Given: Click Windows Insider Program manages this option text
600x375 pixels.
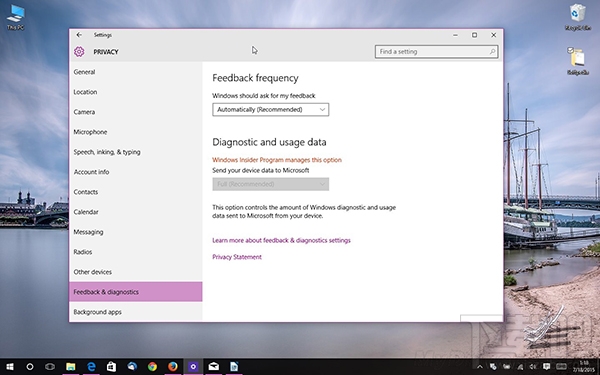Looking at the screenshot, I should (x=277, y=160).
